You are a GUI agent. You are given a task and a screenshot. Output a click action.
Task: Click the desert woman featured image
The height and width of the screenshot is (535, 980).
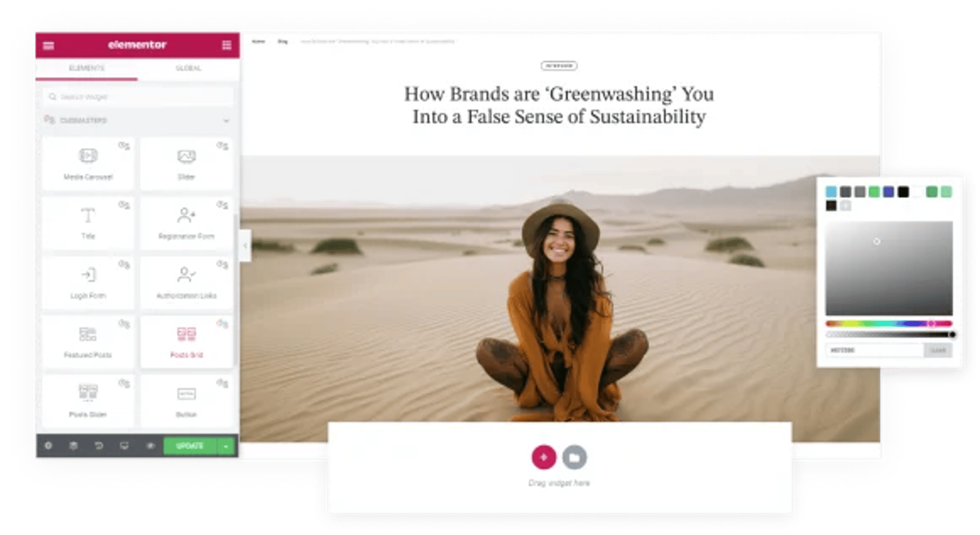[559, 298]
